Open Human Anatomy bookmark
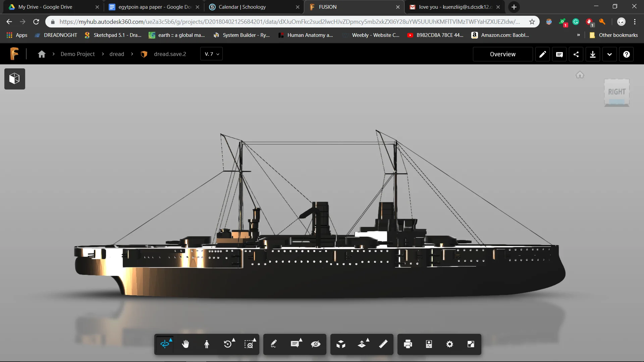Image resolution: width=644 pixels, height=362 pixels. tap(306, 35)
